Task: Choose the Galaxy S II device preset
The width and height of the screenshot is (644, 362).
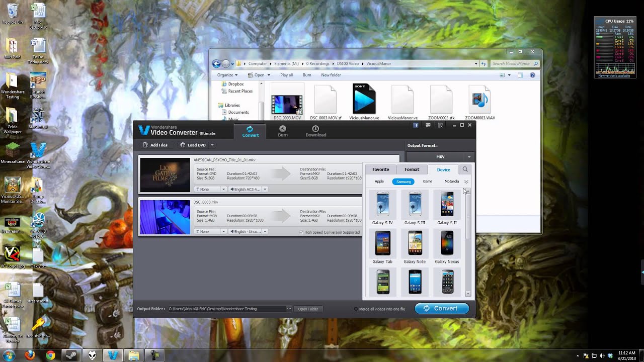Action: click(447, 208)
